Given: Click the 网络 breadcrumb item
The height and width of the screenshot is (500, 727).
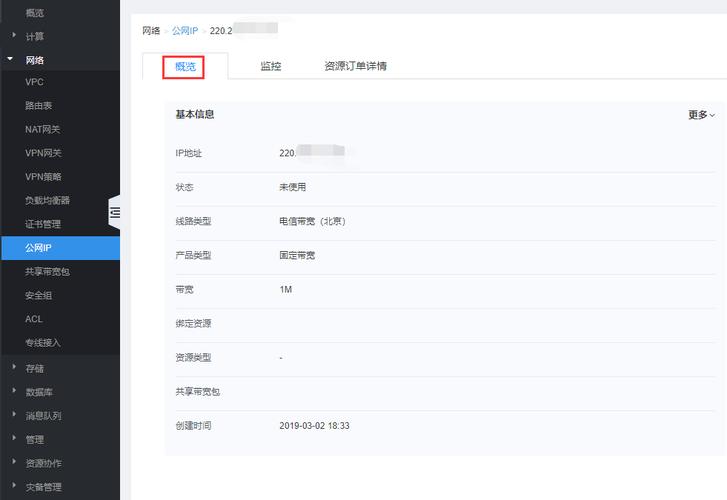Looking at the screenshot, I should tap(151, 31).
